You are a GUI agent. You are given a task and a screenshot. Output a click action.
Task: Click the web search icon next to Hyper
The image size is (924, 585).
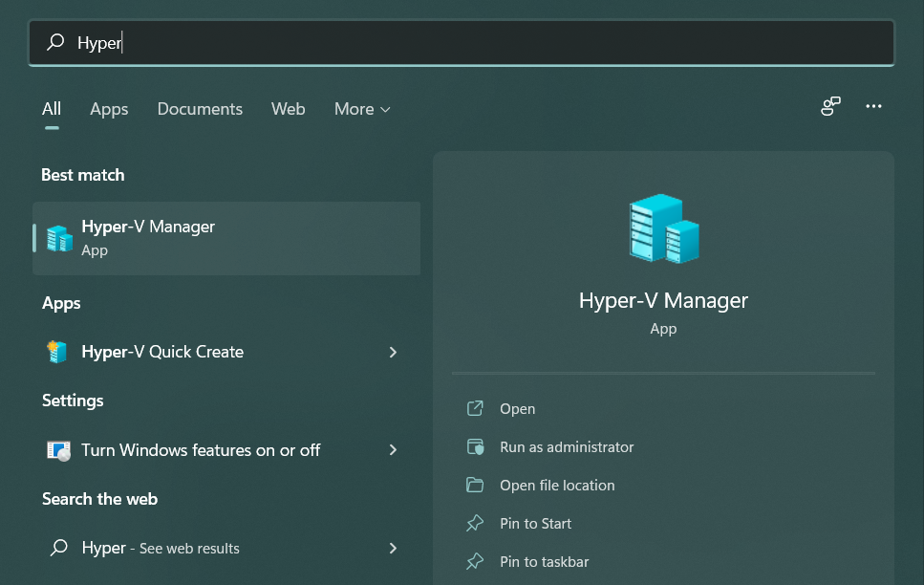click(57, 548)
